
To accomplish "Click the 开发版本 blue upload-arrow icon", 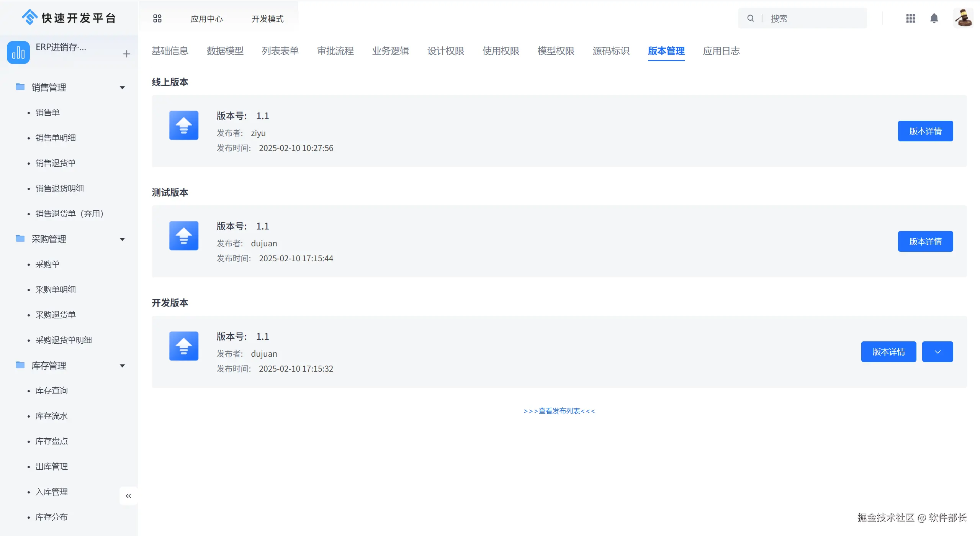I will 184,346.
